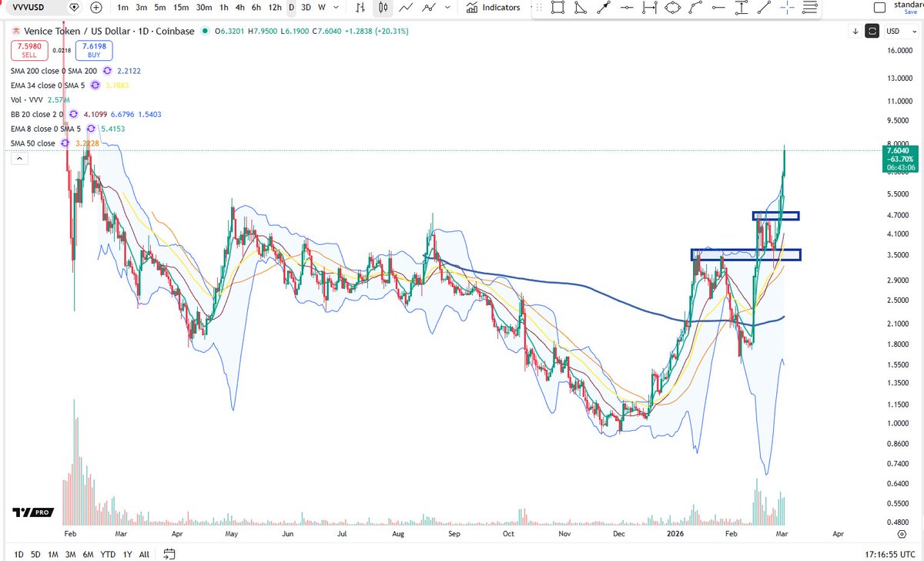Select the Trend Arrow drawing tool
The height and width of the screenshot is (561, 924).
click(602, 7)
